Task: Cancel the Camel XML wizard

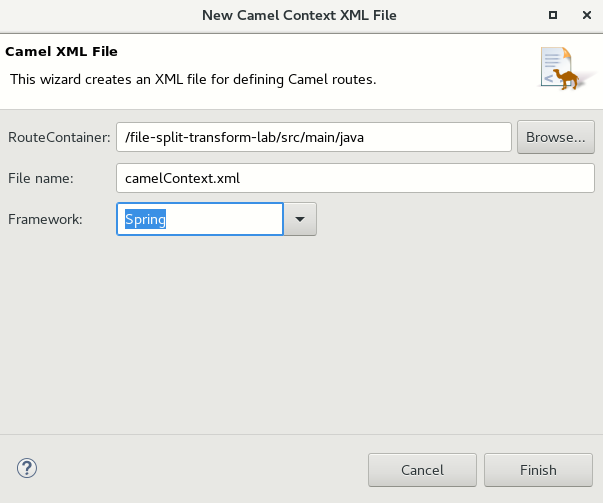Action: tap(422, 470)
